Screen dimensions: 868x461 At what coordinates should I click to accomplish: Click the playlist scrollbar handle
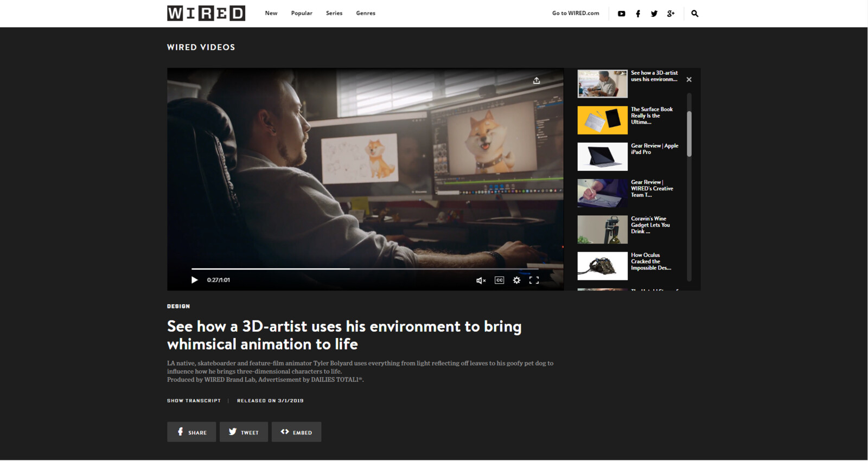(690, 134)
